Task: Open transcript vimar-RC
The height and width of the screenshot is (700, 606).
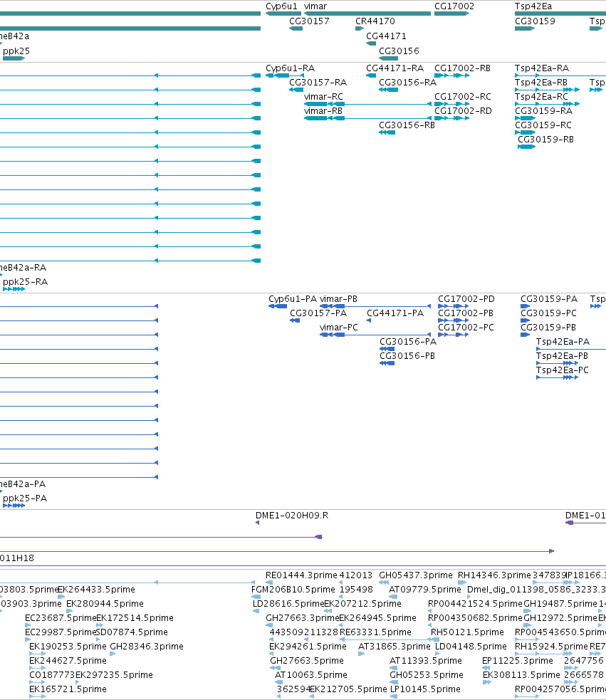Action: [x=323, y=97]
